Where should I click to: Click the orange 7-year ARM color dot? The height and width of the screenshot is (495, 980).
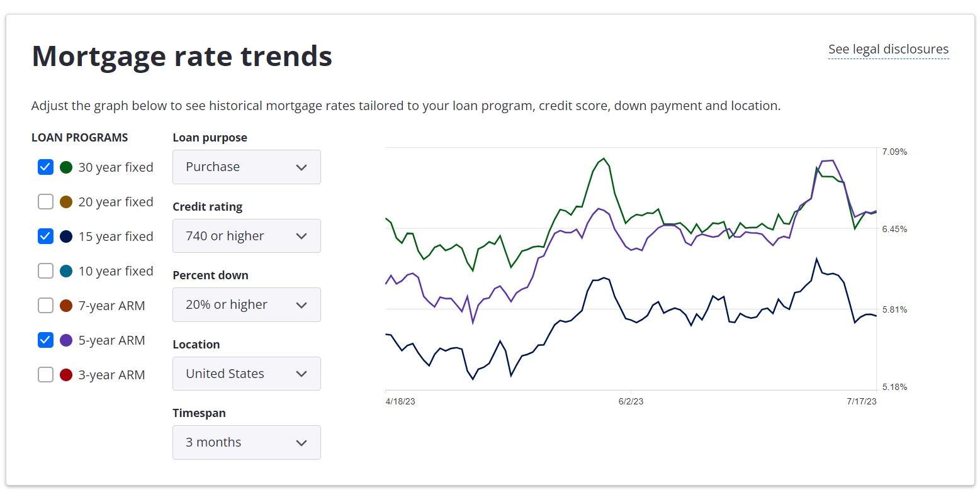pyautogui.click(x=66, y=306)
